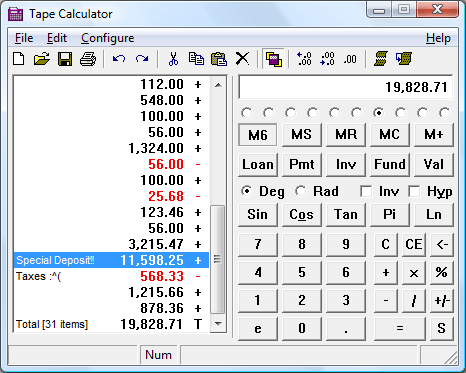Click the tape scroll icon in toolbar
This screenshot has height=373, width=466.
381,59
